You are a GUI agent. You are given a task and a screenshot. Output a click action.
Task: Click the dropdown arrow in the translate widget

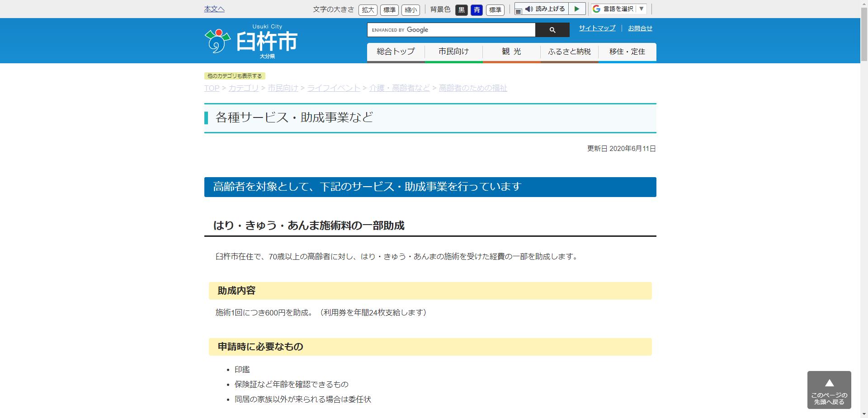[641, 8]
